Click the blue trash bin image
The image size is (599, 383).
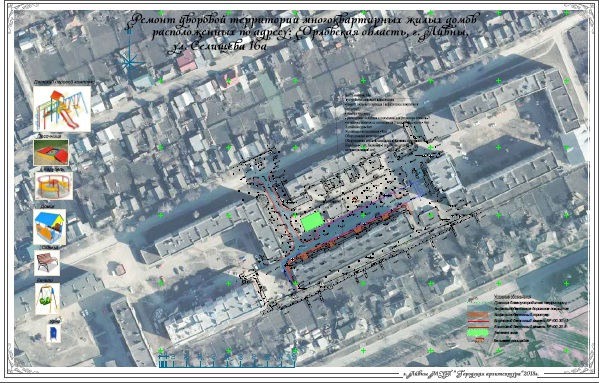pos(54,334)
